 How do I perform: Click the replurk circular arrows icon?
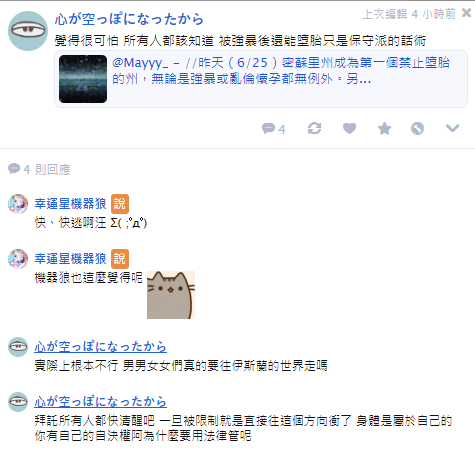coord(314,128)
